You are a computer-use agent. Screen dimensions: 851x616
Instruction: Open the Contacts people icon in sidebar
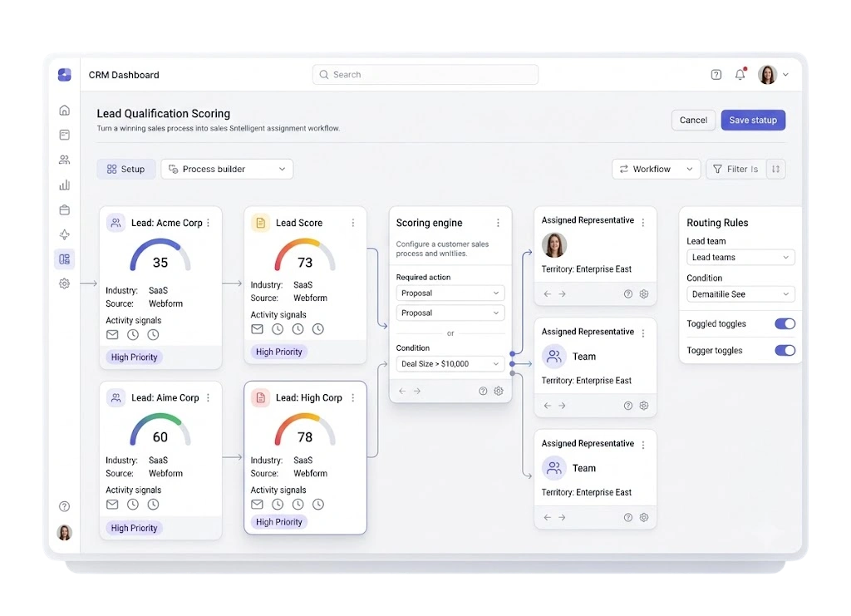tap(65, 160)
